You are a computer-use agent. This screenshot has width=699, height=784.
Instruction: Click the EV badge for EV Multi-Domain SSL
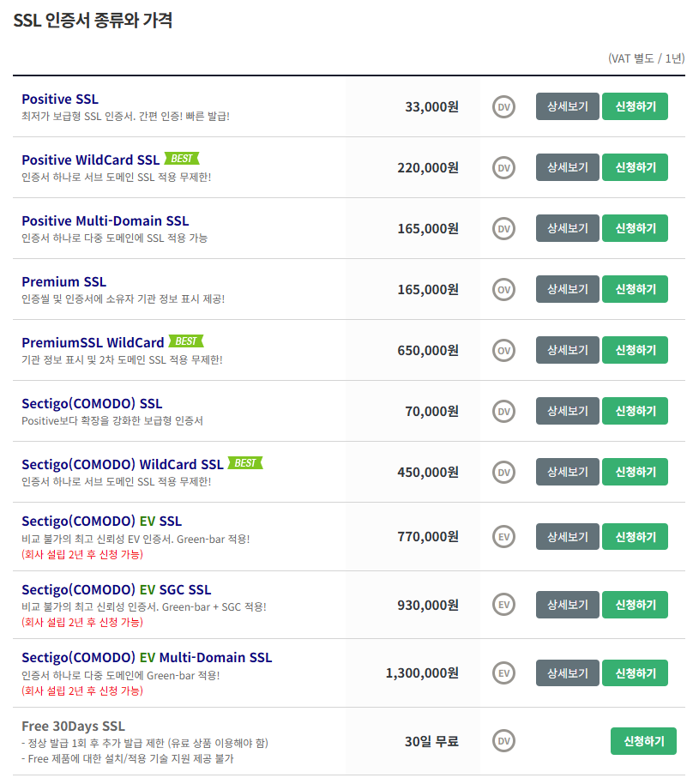(x=503, y=673)
